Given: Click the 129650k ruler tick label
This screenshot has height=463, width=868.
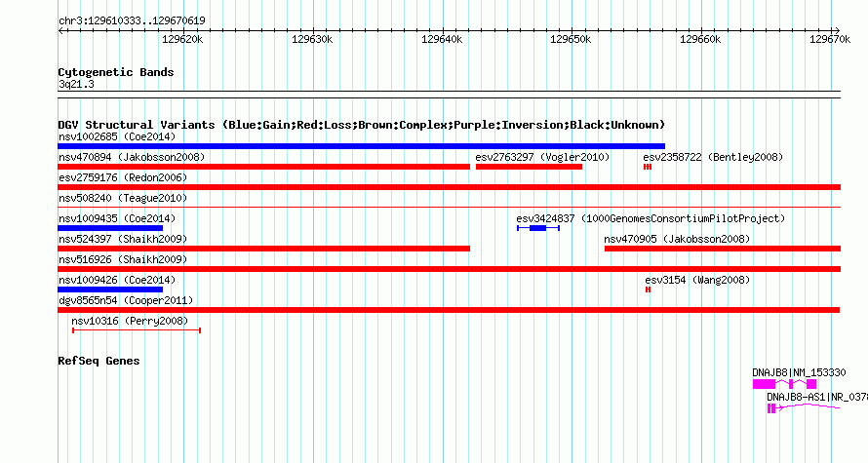Looking at the screenshot, I should (571, 39).
